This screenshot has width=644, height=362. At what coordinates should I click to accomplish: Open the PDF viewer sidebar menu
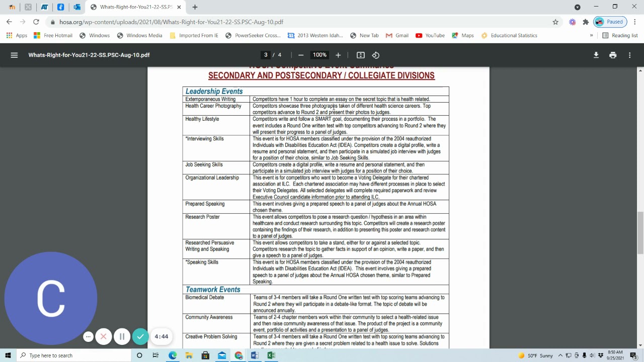click(14, 55)
